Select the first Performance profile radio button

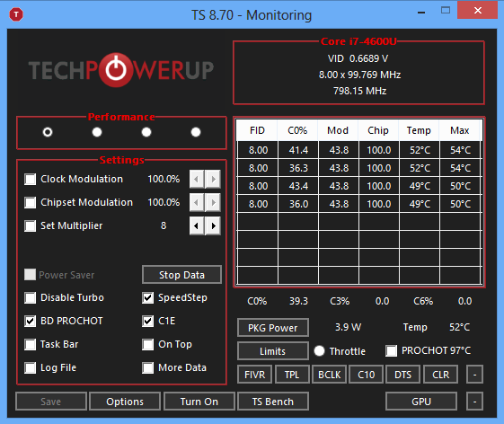click(48, 132)
